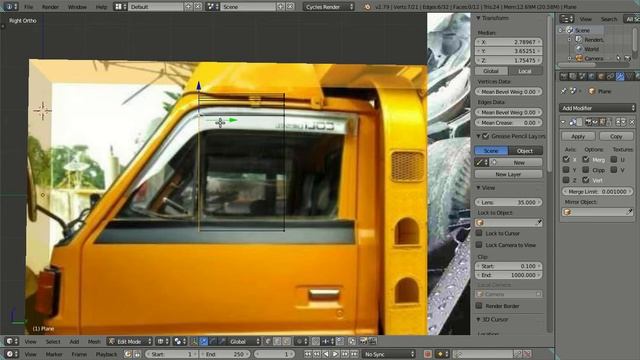Apply the Mirror modifier
The width and height of the screenshot is (640, 360).
coord(578,136)
